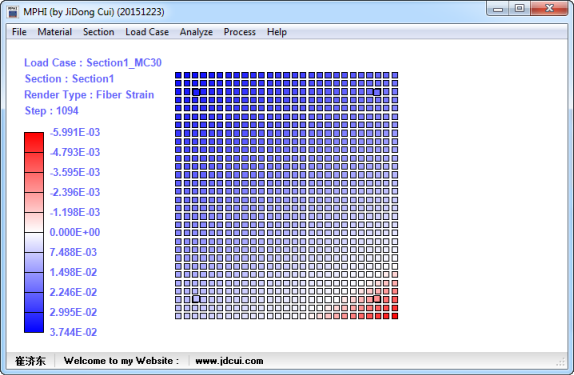
Task: Close the MPHI window
Action: pyautogui.click(x=549, y=8)
